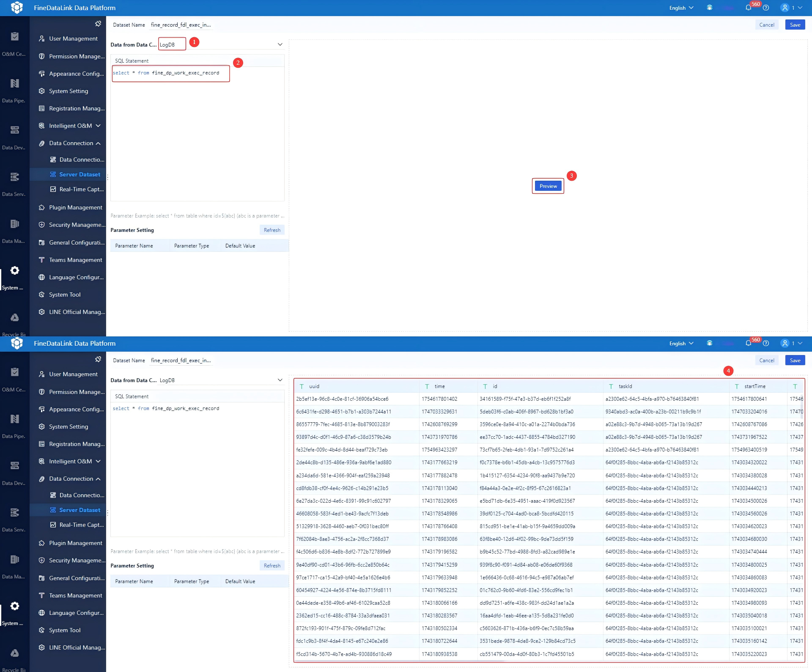
Task: Click notification bell in data-table window header
Action: coord(748,343)
